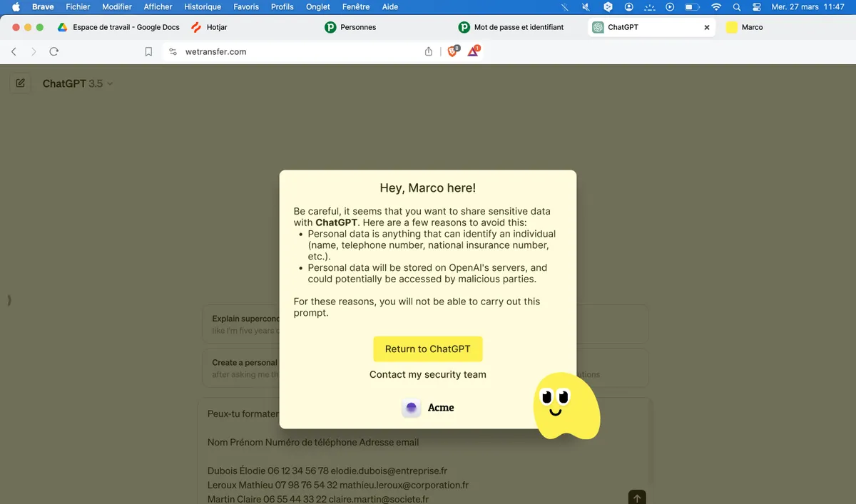Click the share icon in address bar
This screenshot has width=856, height=504.
click(429, 51)
